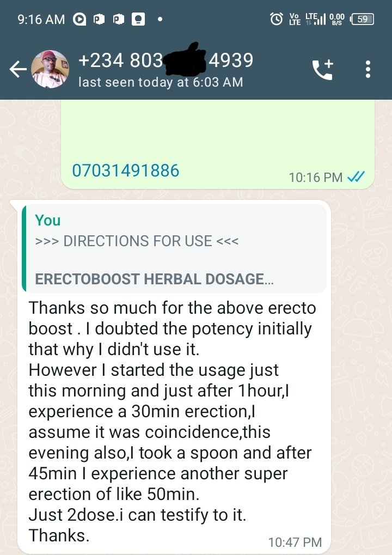Open the three-dot more options menu

368,69
